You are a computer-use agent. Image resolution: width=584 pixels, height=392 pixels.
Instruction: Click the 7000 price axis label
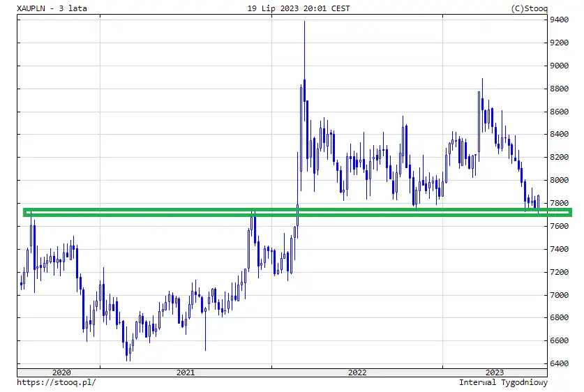point(560,295)
